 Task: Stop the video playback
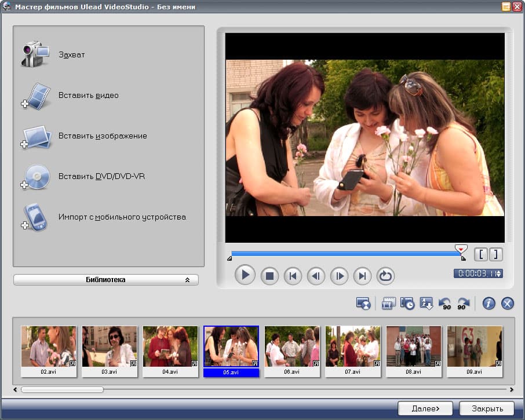[269, 276]
